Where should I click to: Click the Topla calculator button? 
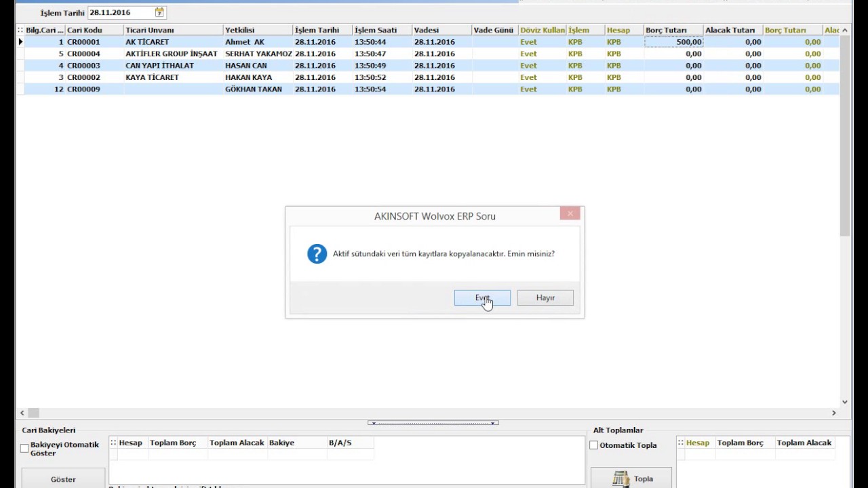(631, 479)
